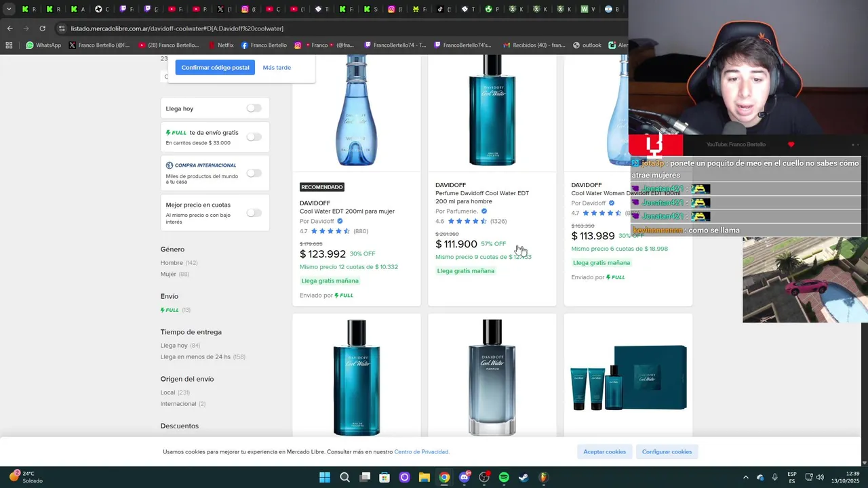
Task: Click the $ 123.992 price text
Action: click(x=323, y=254)
